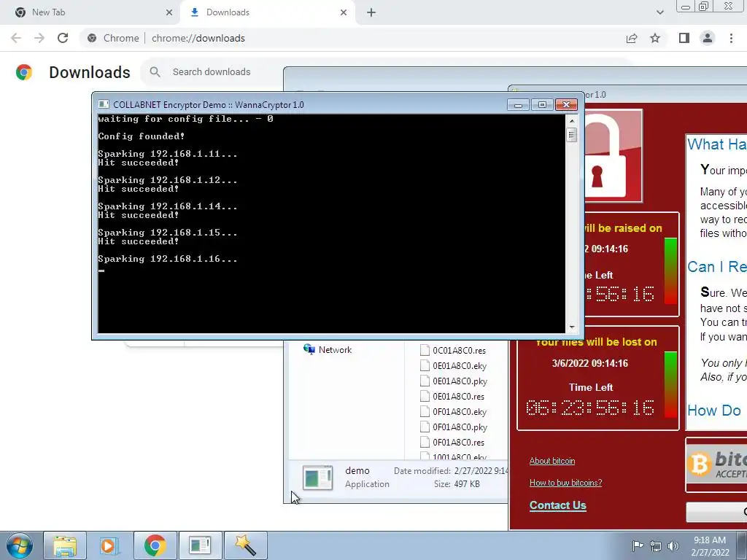Click the share page icon in address bar
The height and width of the screenshot is (560, 747).
coord(632,38)
